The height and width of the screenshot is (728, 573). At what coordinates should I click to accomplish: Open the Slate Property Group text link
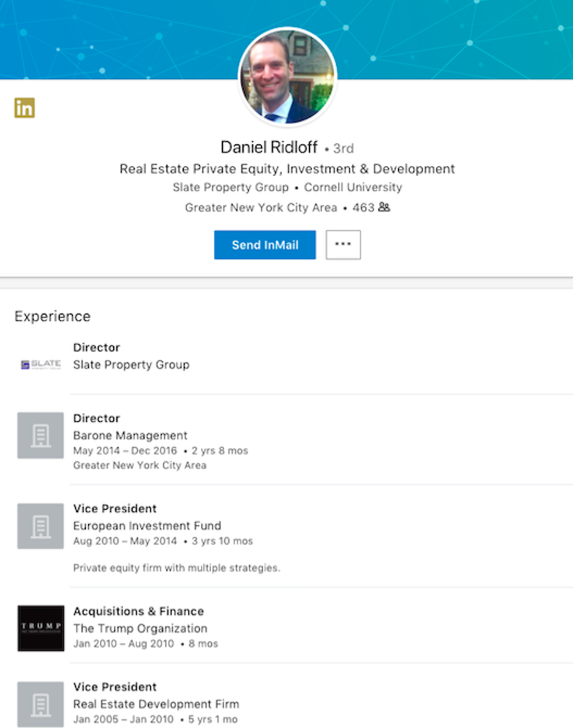pyautogui.click(x=230, y=188)
